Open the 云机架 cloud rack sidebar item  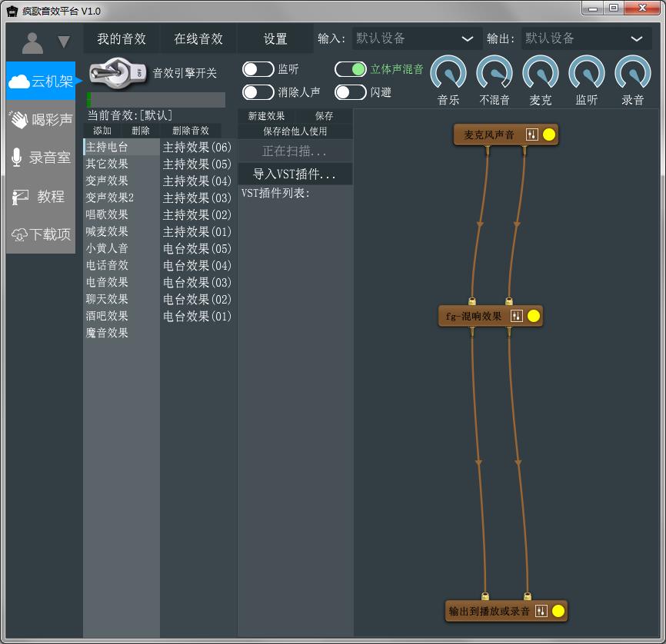[42, 81]
